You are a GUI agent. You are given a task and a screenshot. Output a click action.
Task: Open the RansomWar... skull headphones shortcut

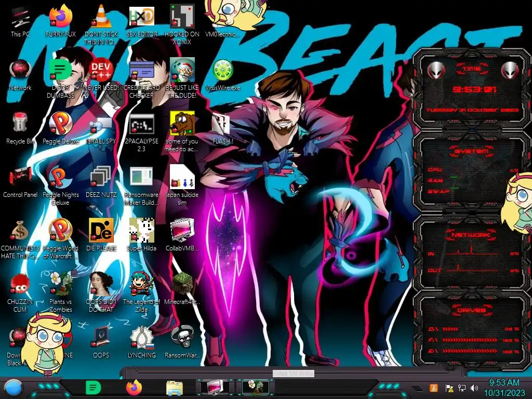click(x=182, y=343)
